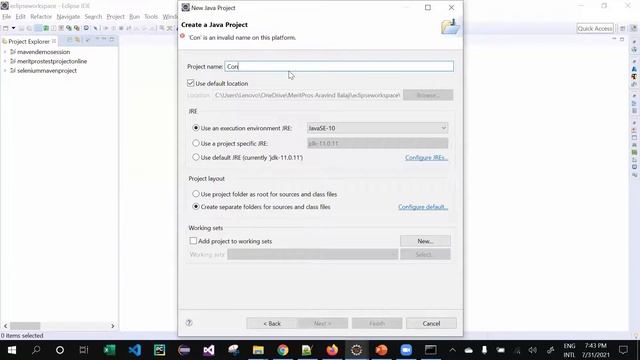Viewport: 640px width, 360px height.
Task: Open Firefox from the taskbar
Action: tap(332, 350)
